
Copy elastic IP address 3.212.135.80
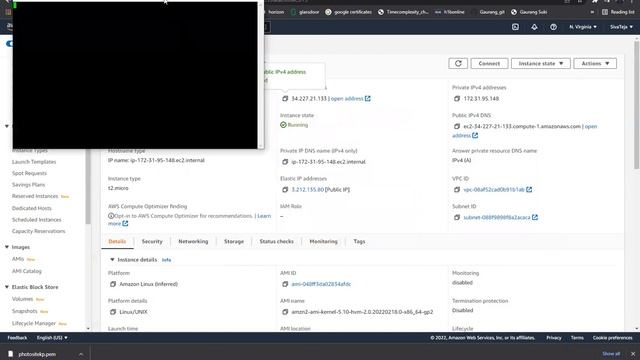[285, 190]
